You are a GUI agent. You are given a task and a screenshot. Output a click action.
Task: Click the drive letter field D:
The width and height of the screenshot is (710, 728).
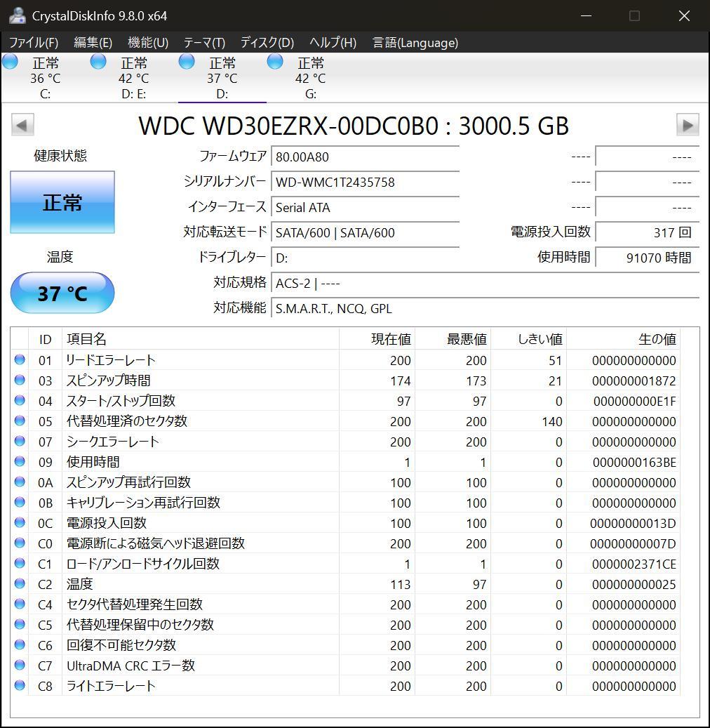click(366, 257)
